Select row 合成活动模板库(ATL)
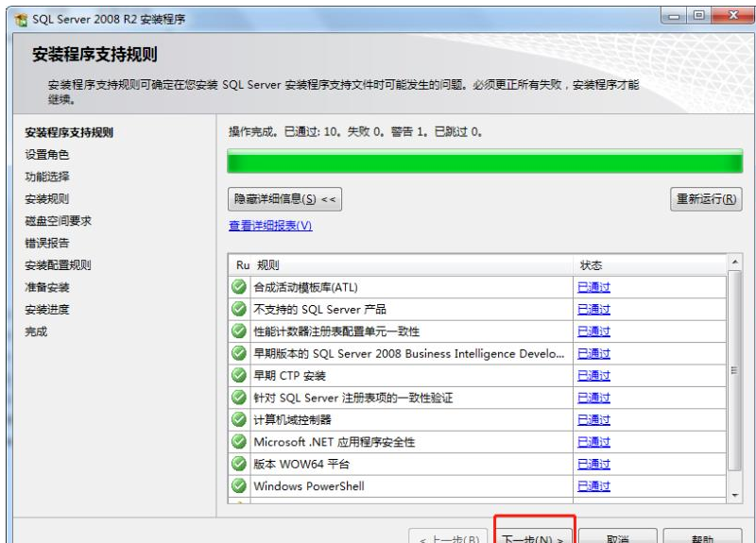This screenshot has width=756, height=543. pos(306,288)
